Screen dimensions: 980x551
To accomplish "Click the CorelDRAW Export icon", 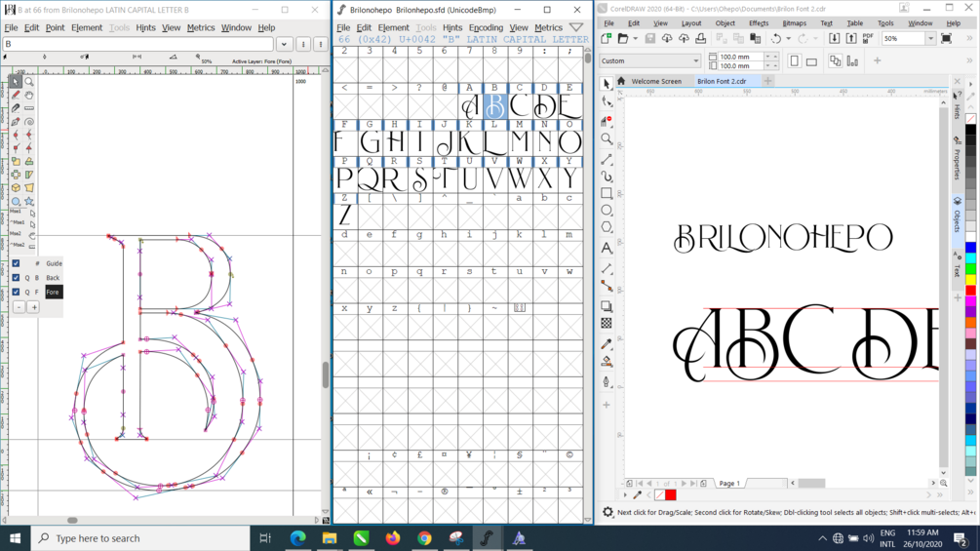I will coord(851,38).
